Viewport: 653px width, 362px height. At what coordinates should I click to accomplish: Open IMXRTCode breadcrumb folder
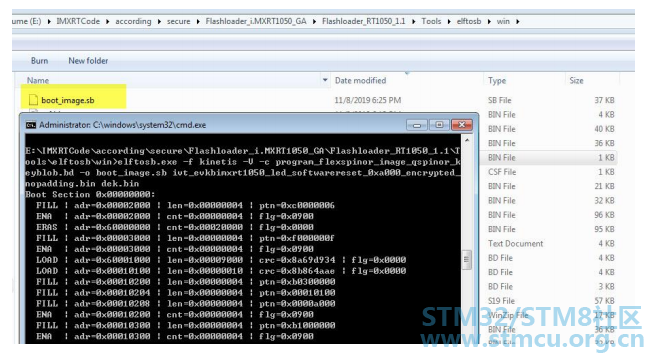coord(78,21)
